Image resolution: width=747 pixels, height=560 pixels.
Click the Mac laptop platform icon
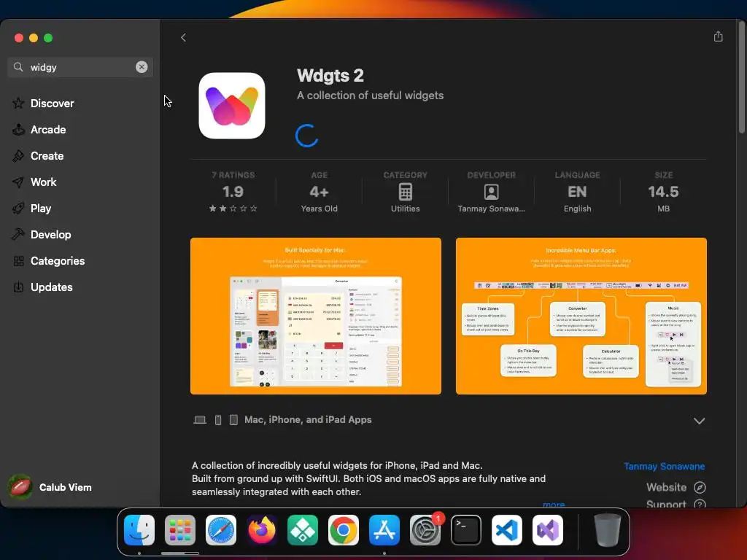200,420
